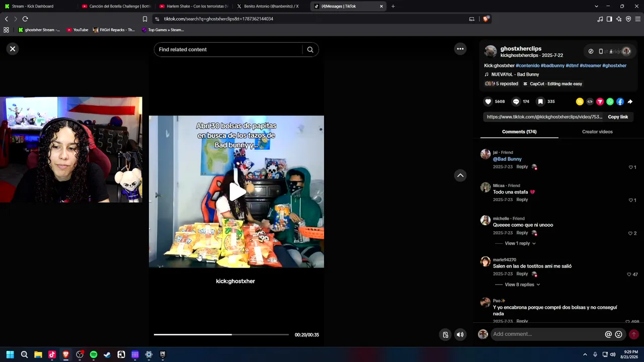
Task: Click the browser address bar URL
Action: click(218, 19)
